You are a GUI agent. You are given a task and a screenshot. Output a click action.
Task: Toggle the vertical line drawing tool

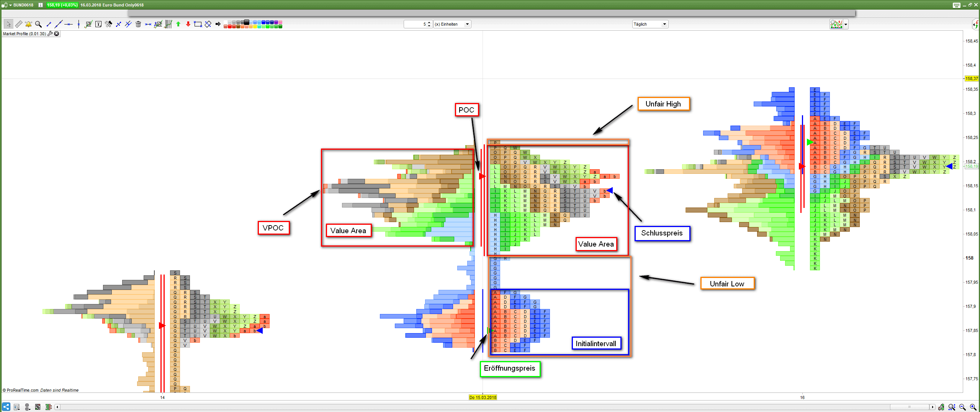[79, 24]
